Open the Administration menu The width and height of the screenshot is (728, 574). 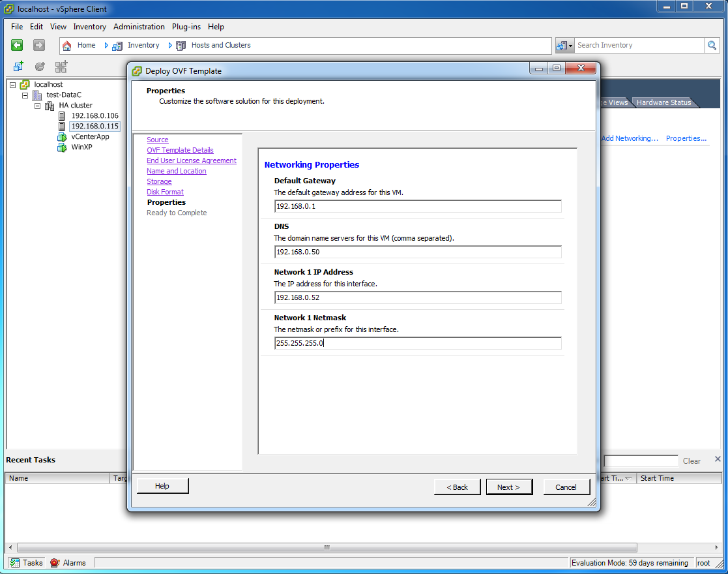tap(139, 27)
